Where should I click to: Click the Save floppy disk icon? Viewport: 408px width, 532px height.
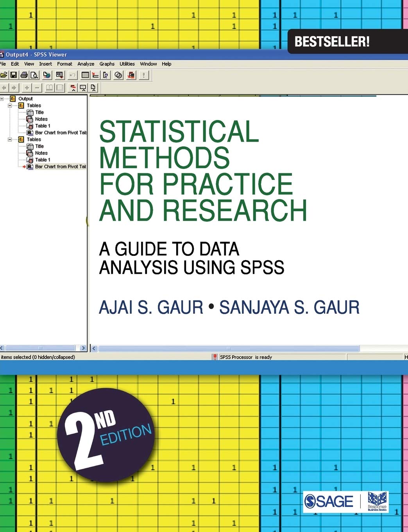tap(14, 75)
